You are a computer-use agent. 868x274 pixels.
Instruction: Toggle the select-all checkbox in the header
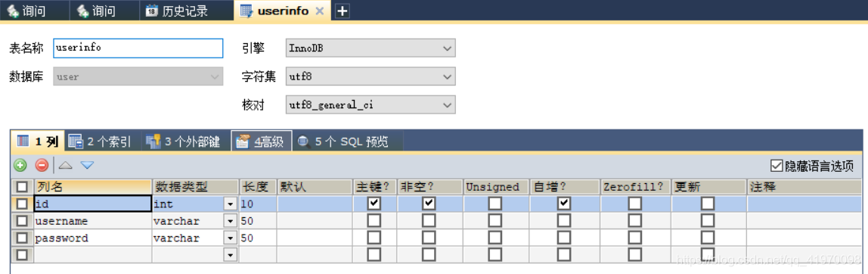(x=22, y=187)
